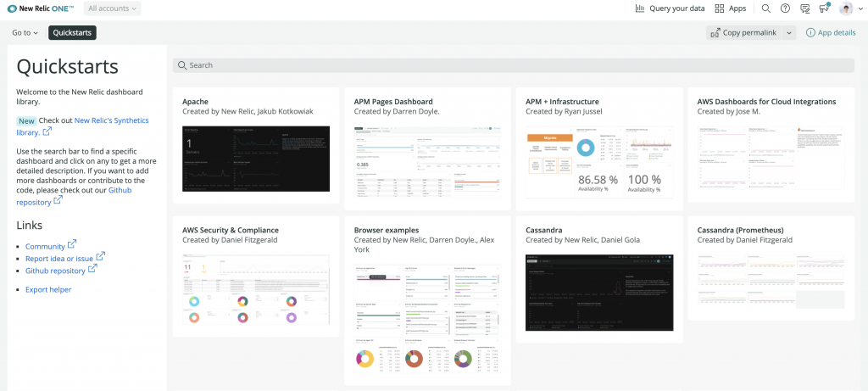Open the All accounts dropdown
The height and width of the screenshot is (391, 868).
coord(113,8)
